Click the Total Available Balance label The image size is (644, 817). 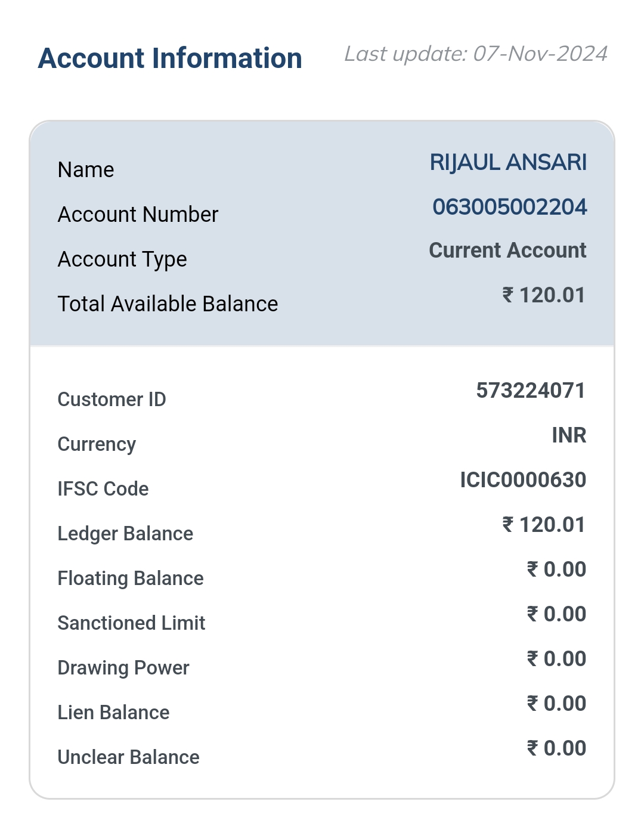168,304
